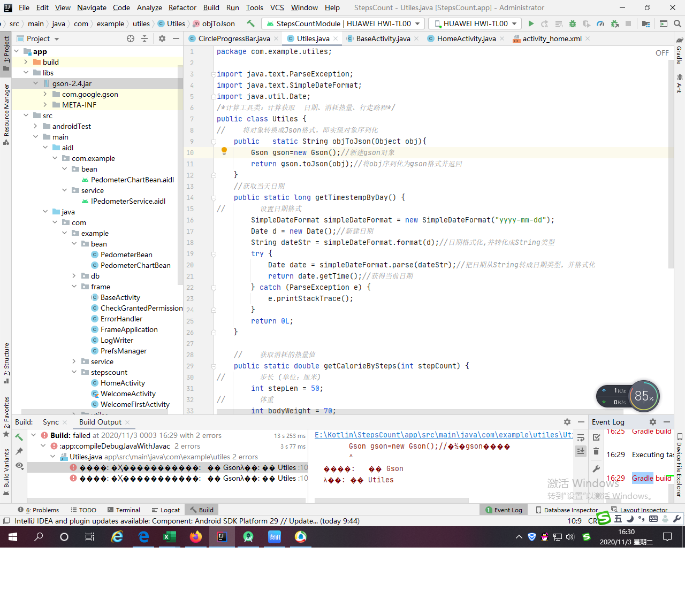685x616 pixels.
Task: Toggle the OFF inspection indicator in editor
Action: (662, 53)
